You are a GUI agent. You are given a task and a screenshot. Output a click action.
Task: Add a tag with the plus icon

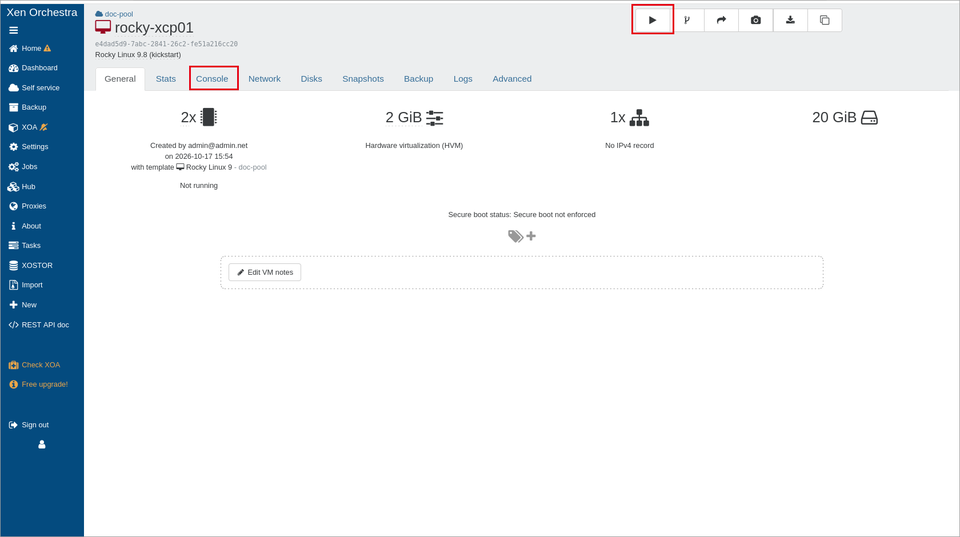tap(531, 236)
